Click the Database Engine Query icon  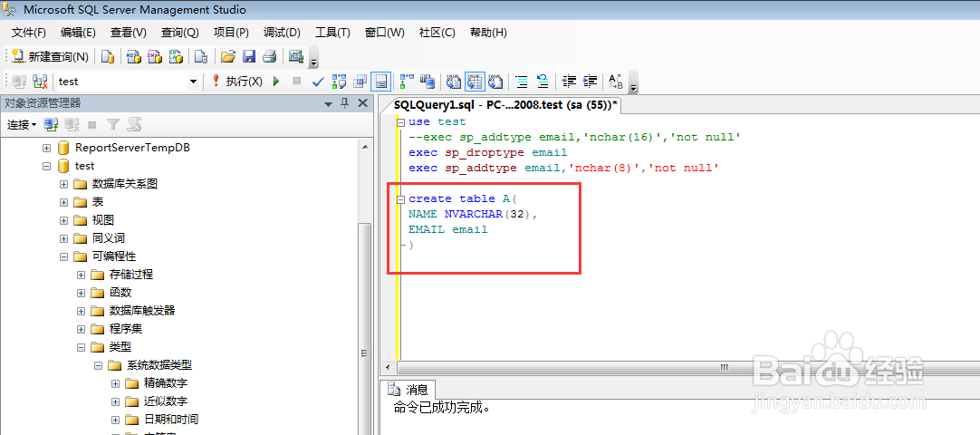click(108, 57)
